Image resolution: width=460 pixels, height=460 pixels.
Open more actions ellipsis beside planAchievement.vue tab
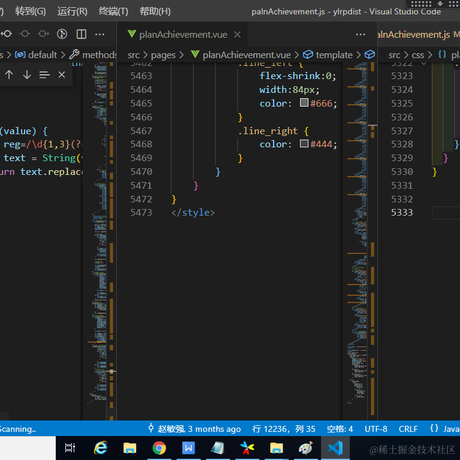click(x=360, y=34)
